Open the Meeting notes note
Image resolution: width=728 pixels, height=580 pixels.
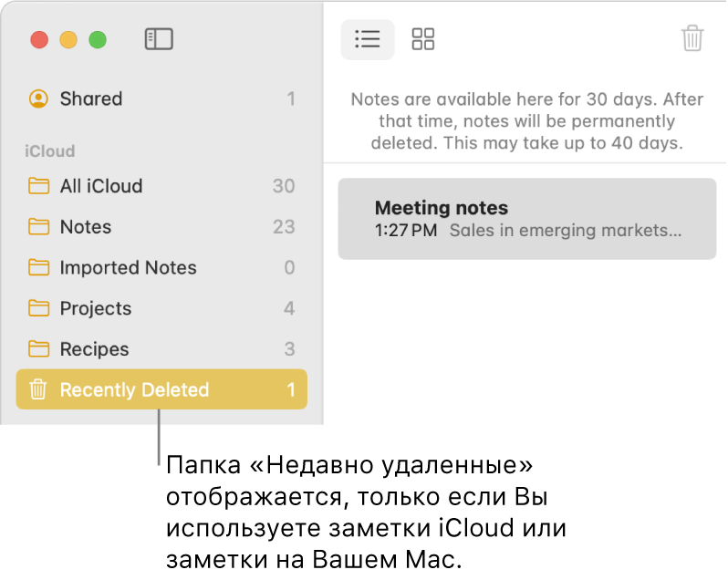tap(527, 219)
